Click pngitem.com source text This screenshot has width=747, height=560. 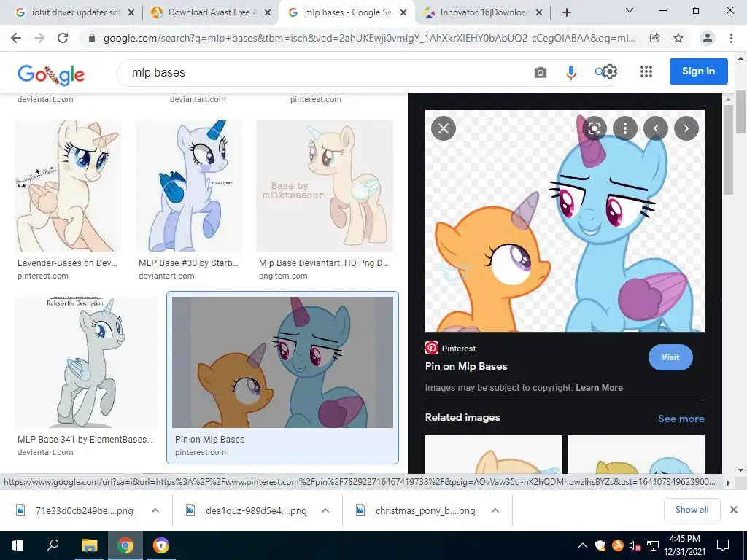coord(283,276)
